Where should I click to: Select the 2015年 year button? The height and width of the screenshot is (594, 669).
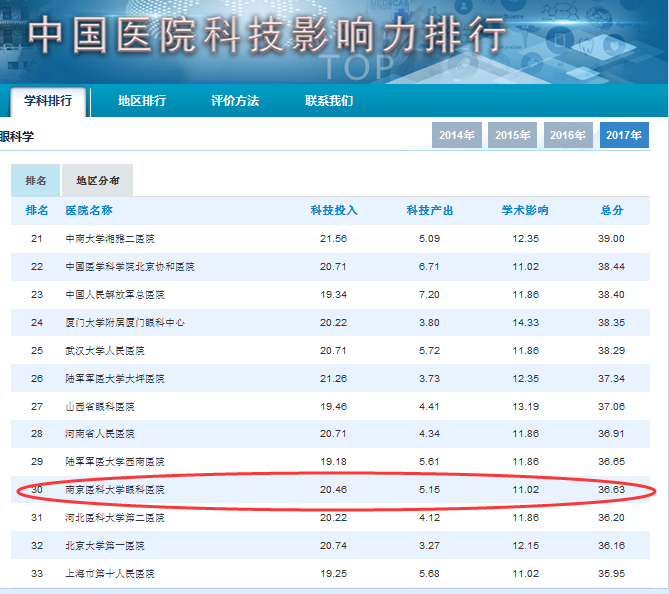pos(512,135)
